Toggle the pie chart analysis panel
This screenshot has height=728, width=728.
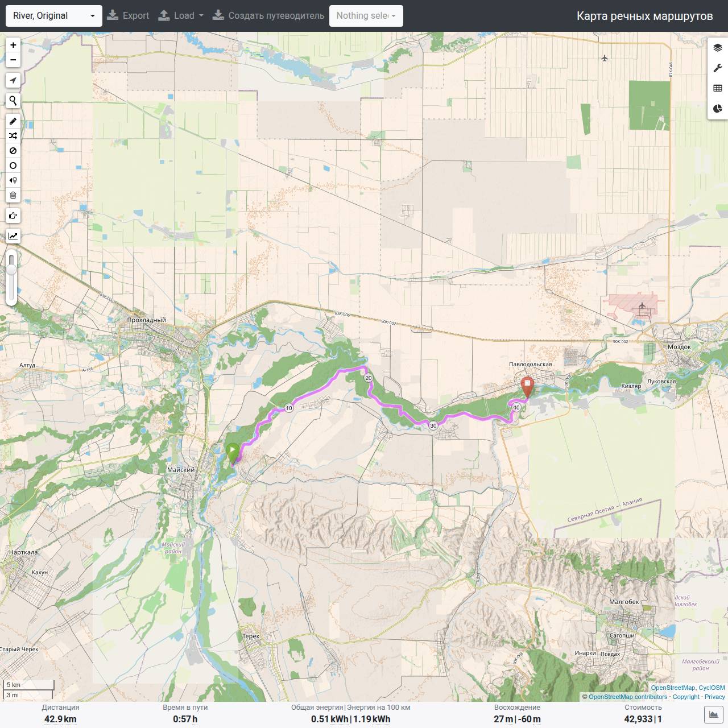pyautogui.click(x=718, y=109)
